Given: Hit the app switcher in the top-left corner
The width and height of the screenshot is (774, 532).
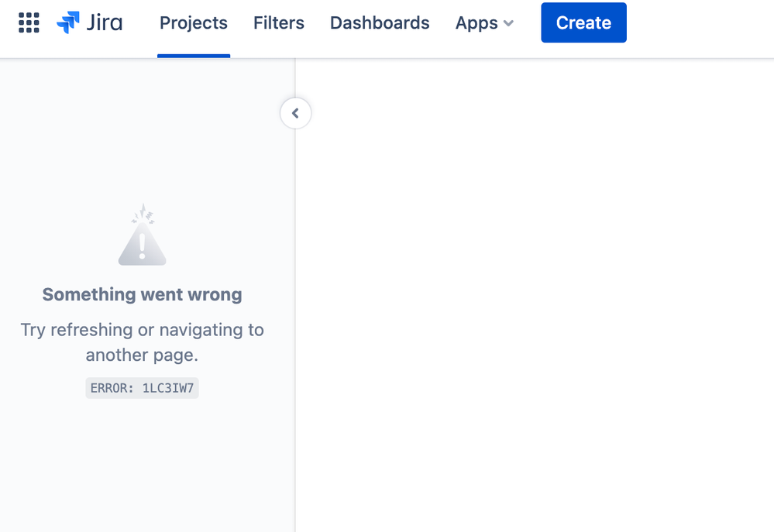Looking at the screenshot, I should pyautogui.click(x=29, y=22).
